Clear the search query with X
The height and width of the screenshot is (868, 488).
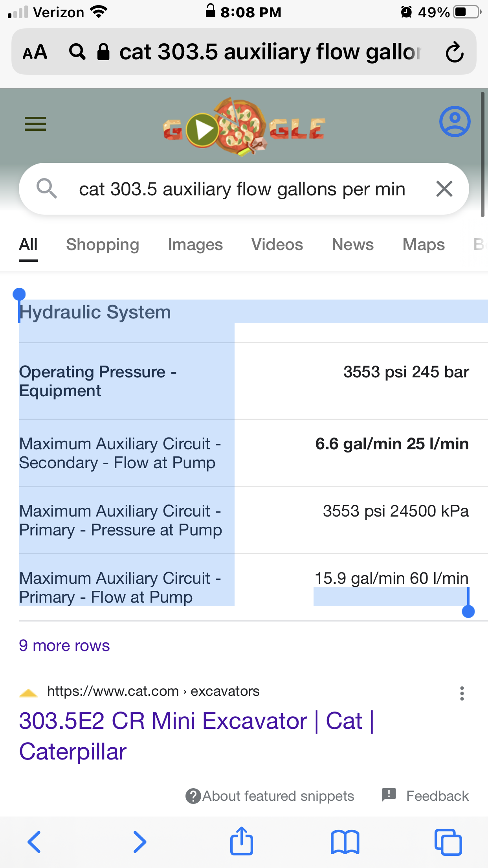[x=444, y=189]
